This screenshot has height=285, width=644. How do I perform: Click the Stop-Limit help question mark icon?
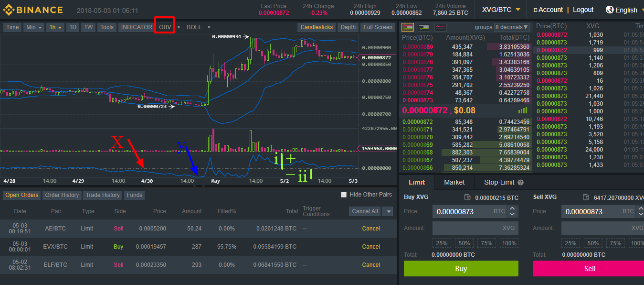520,182
